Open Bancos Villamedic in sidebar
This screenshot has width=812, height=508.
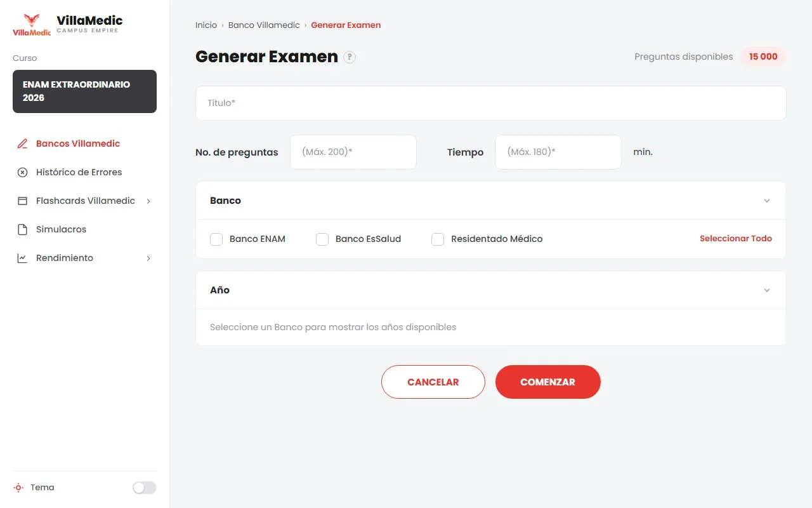click(78, 144)
